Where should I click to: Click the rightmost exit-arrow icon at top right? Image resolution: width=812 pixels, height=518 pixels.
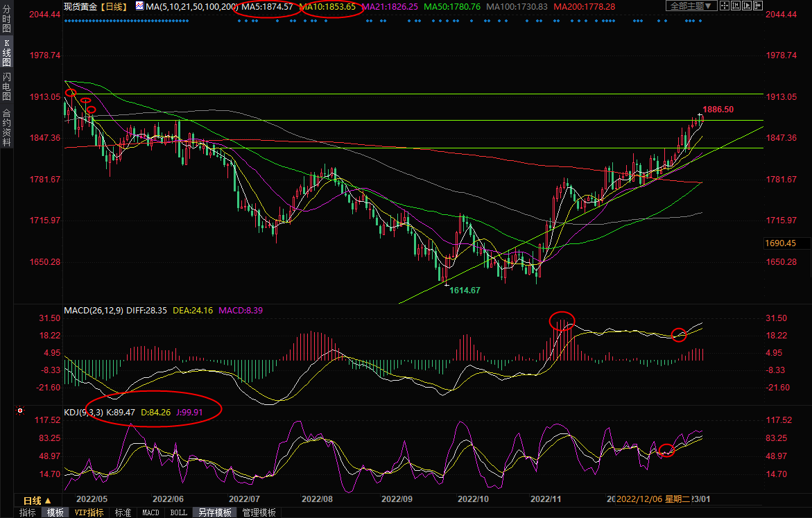(759, 6)
